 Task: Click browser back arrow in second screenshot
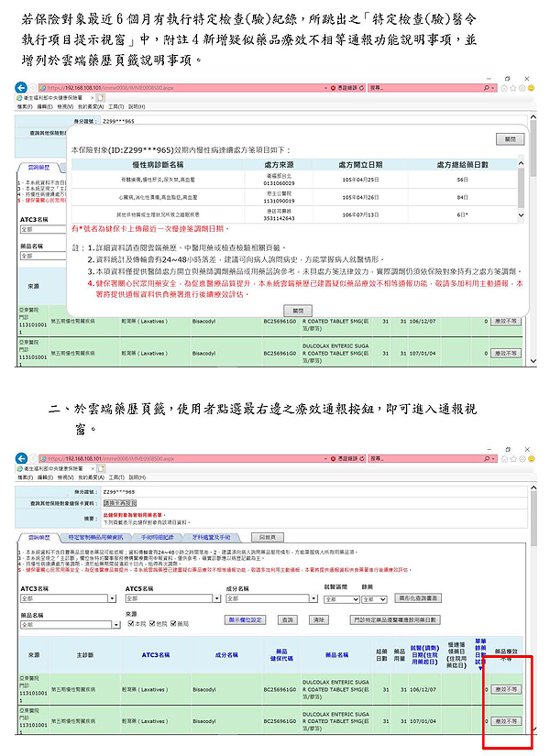[21, 458]
